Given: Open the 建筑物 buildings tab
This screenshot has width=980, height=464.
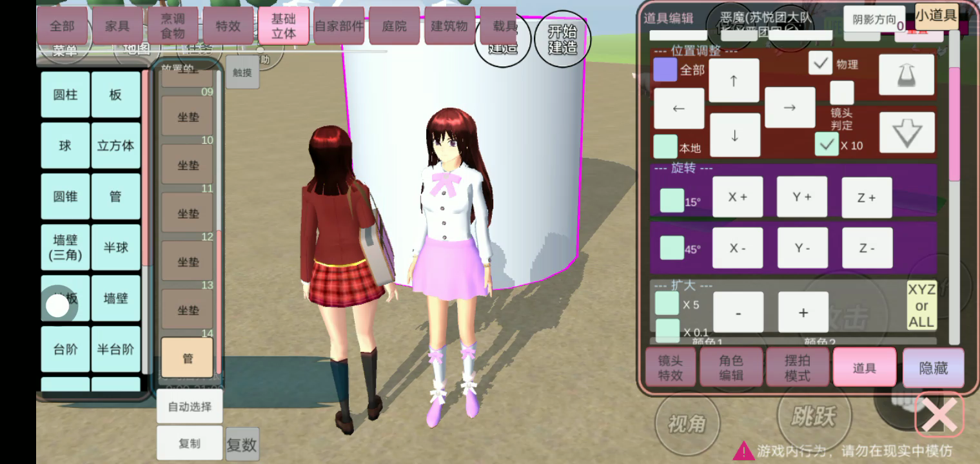Looking at the screenshot, I should click(x=450, y=26).
